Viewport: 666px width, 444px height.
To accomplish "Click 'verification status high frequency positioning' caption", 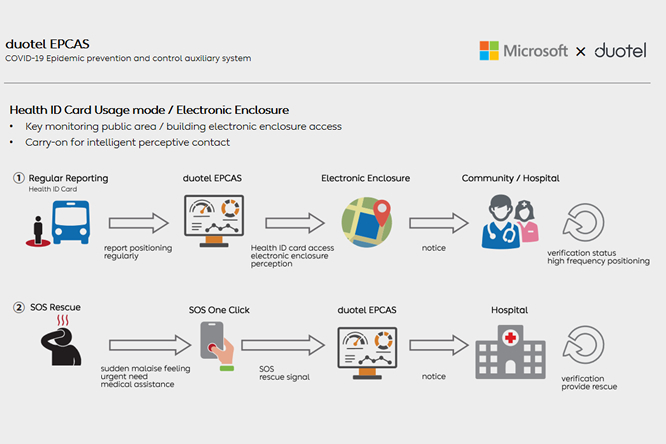I will [598, 257].
